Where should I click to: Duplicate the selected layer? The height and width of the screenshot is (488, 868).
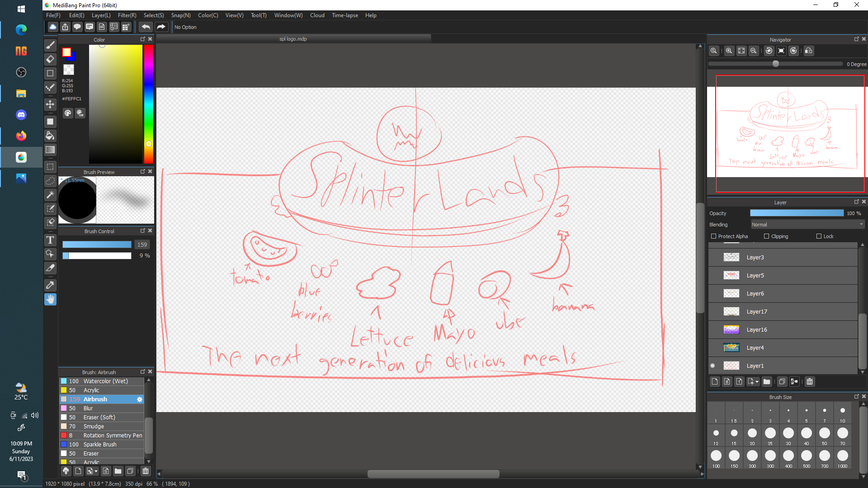point(782,382)
